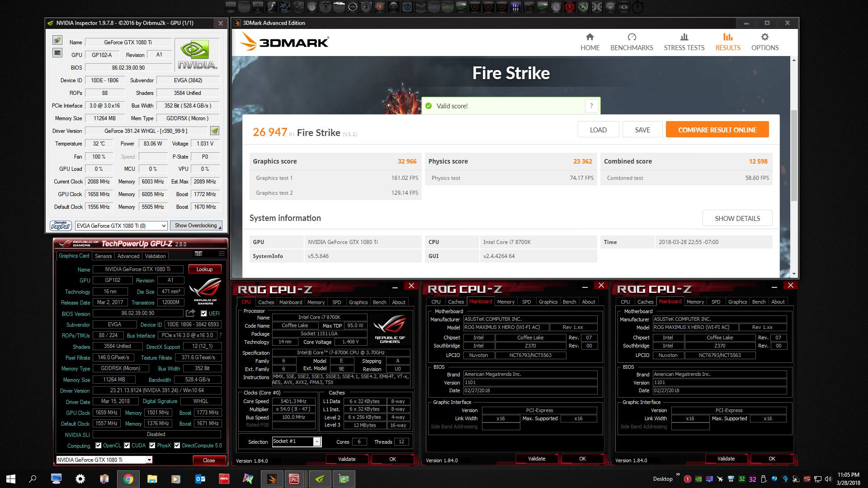
Task: Open Google Chrome from taskbar
Action: click(128, 479)
